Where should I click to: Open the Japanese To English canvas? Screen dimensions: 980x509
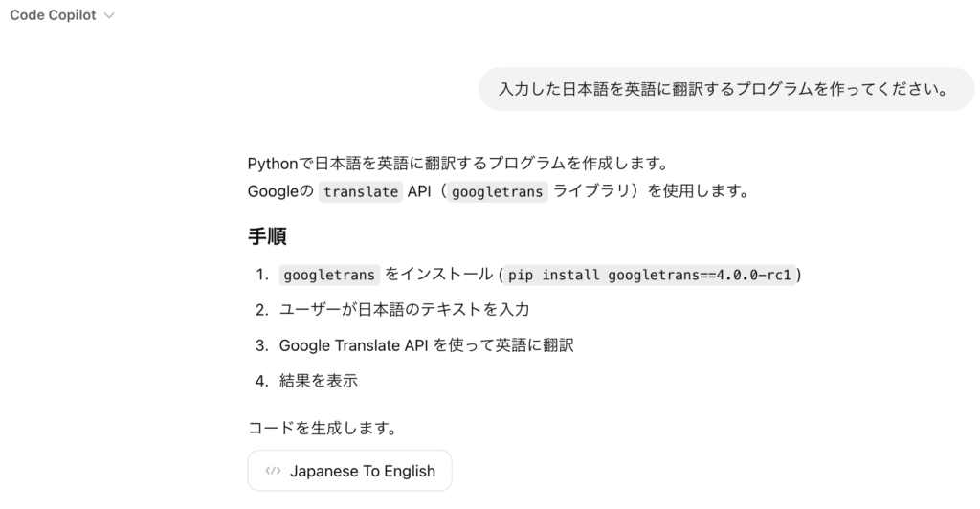[x=350, y=471]
